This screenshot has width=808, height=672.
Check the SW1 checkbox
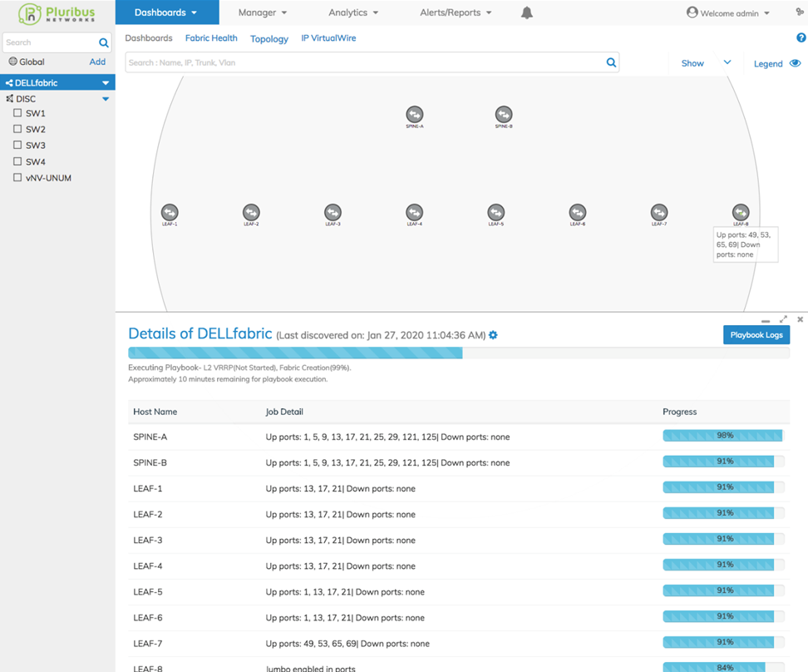click(x=17, y=113)
